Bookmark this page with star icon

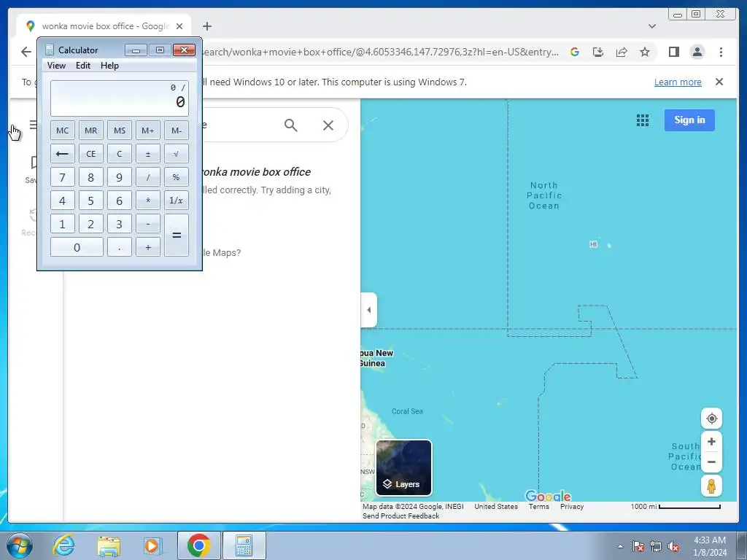[x=645, y=52]
